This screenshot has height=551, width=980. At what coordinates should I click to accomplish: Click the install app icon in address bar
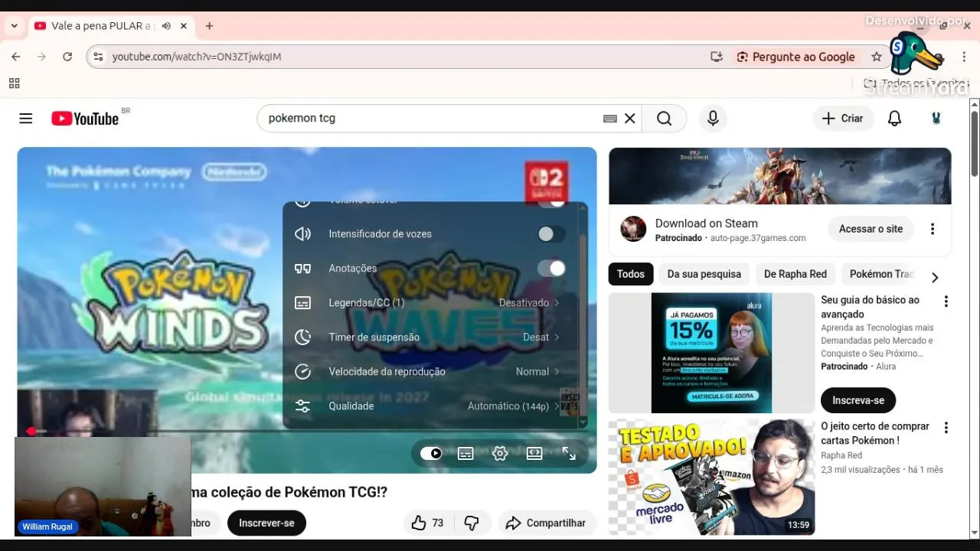pyautogui.click(x=717, y=57)
